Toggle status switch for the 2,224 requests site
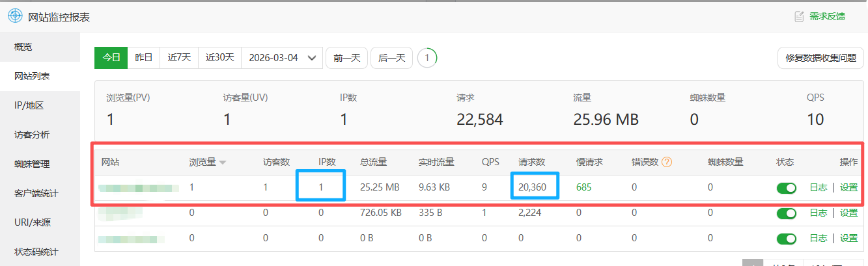 coord(787,213)
